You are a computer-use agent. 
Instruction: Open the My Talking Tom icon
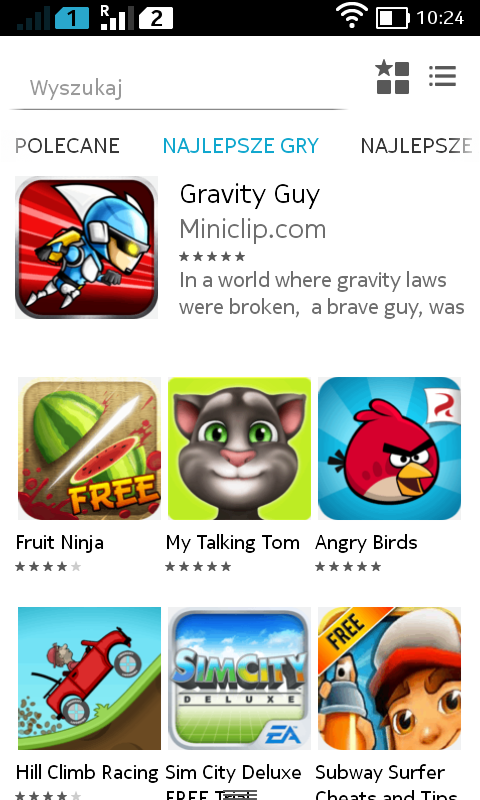[239, 448]
